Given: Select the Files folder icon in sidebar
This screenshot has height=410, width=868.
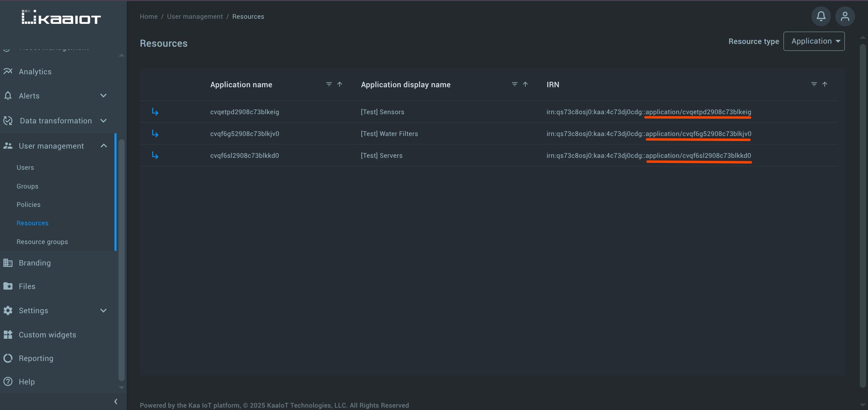Looking at the screenshot, I should click(x=7, y=286).
